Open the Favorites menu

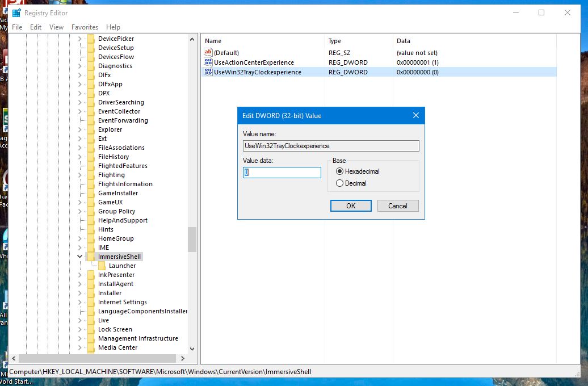click(85, 27)
